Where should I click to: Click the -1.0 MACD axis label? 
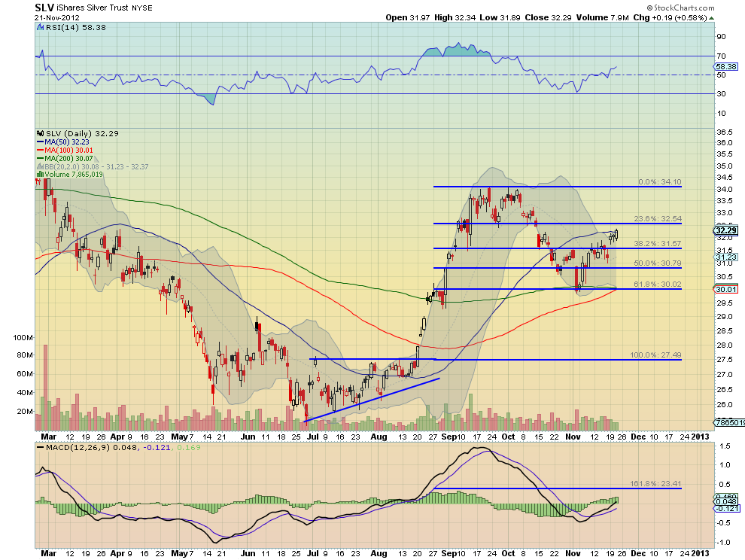[724, 543]
